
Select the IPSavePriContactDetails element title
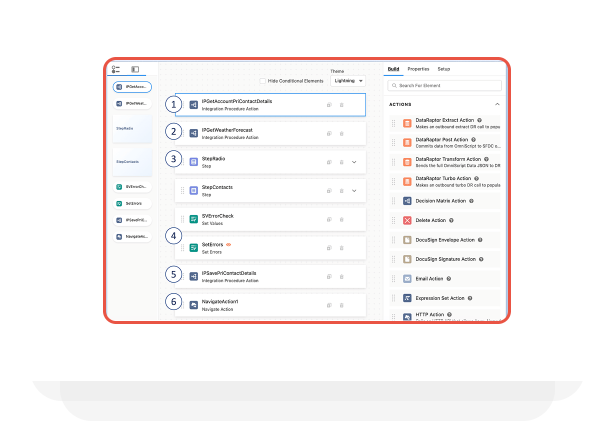point(229,273)
